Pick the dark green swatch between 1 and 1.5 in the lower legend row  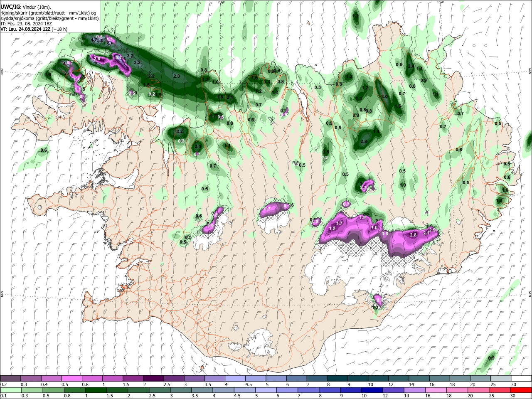coord(96,390)
